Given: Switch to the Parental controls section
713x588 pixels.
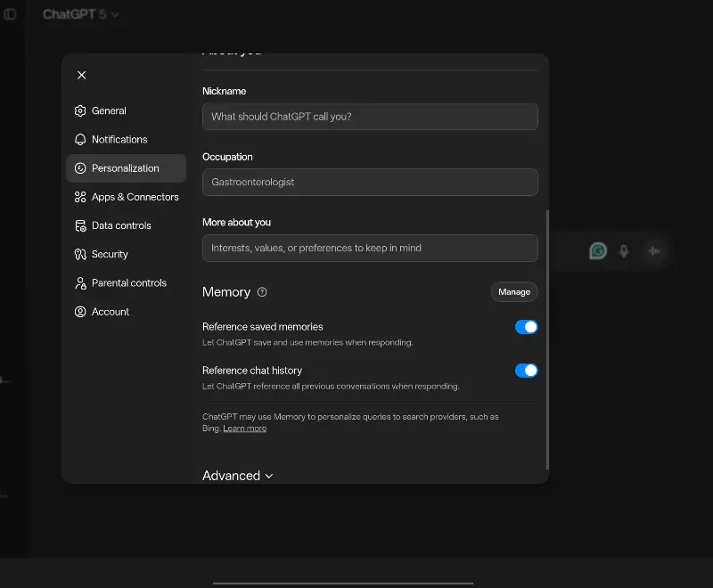Looking at the screenshot, I should coord(128,282).
